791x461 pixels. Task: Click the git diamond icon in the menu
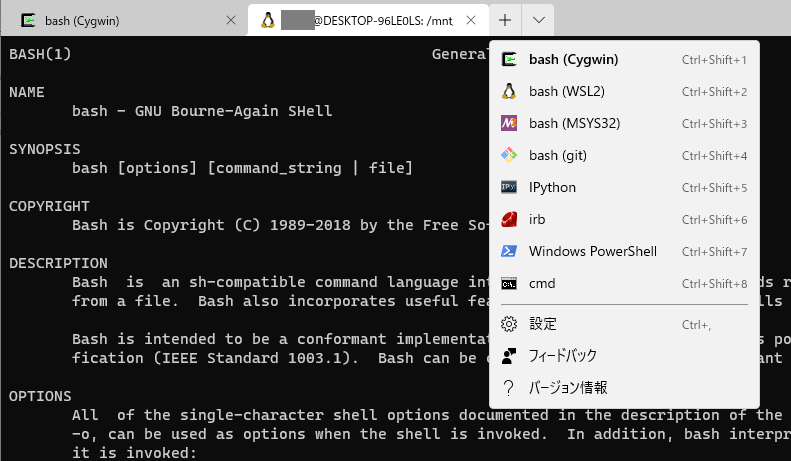pyautogui.click(x=509, y=155)
